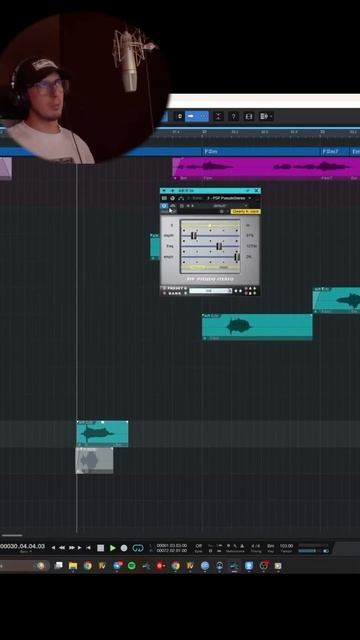Click the yellow Query & save button
The width and height of the screenshot is (360, 640).
pyautogui.click(x=245, y=211)
